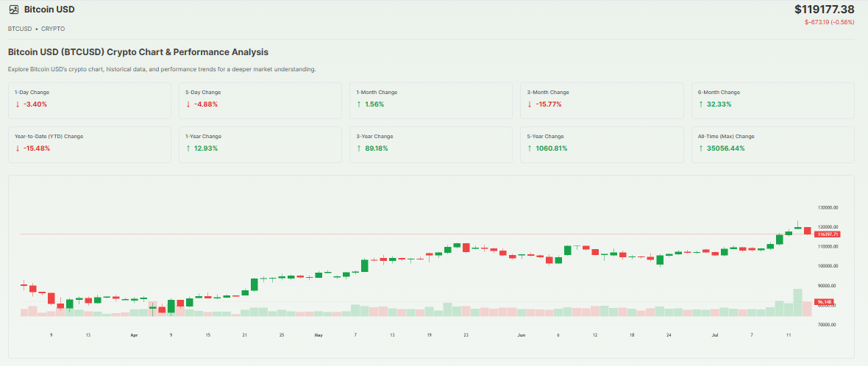The image size is (868, 366).
Task: Click the 5-Day Change label
Action: 203,93
